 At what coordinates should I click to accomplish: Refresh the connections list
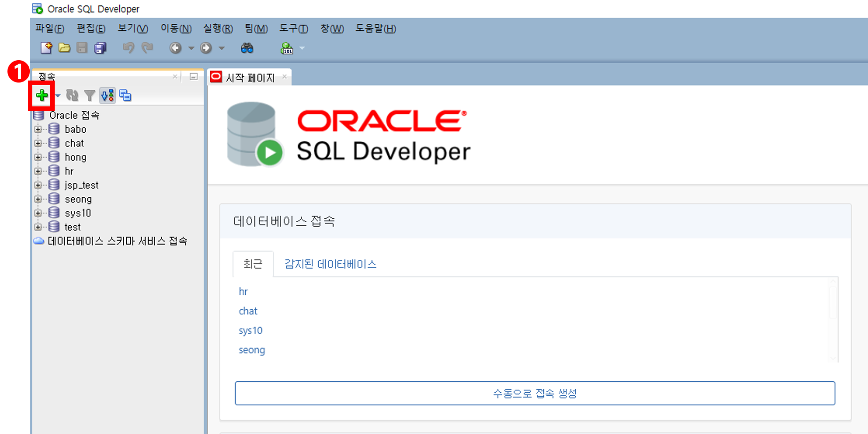click(x=73, y=95)
